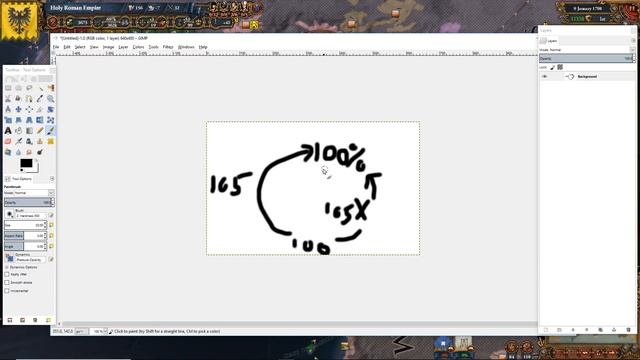The image size is (640, 360).
Task: Select the Move tool
Action: point(19,109)
